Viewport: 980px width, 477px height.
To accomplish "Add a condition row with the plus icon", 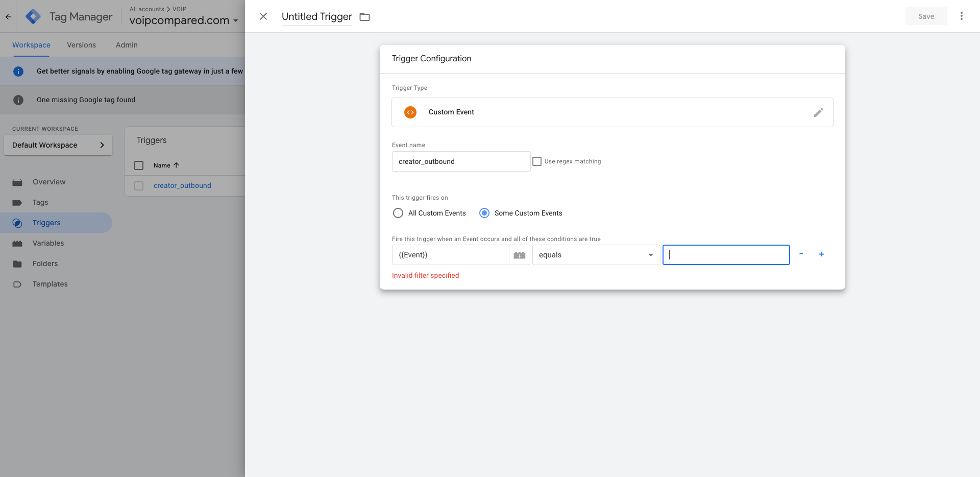I will click(821, 254).
